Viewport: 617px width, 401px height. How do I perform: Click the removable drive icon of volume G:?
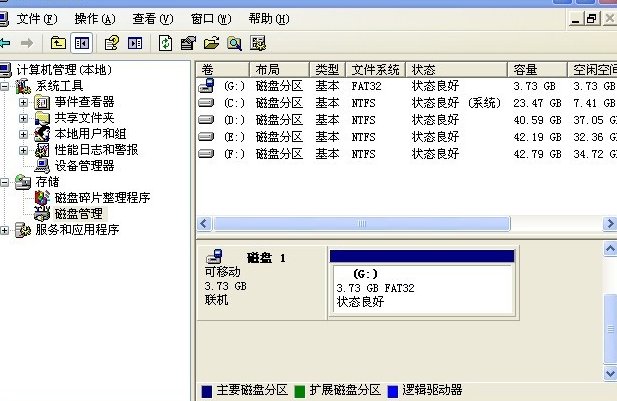point(206,85)
